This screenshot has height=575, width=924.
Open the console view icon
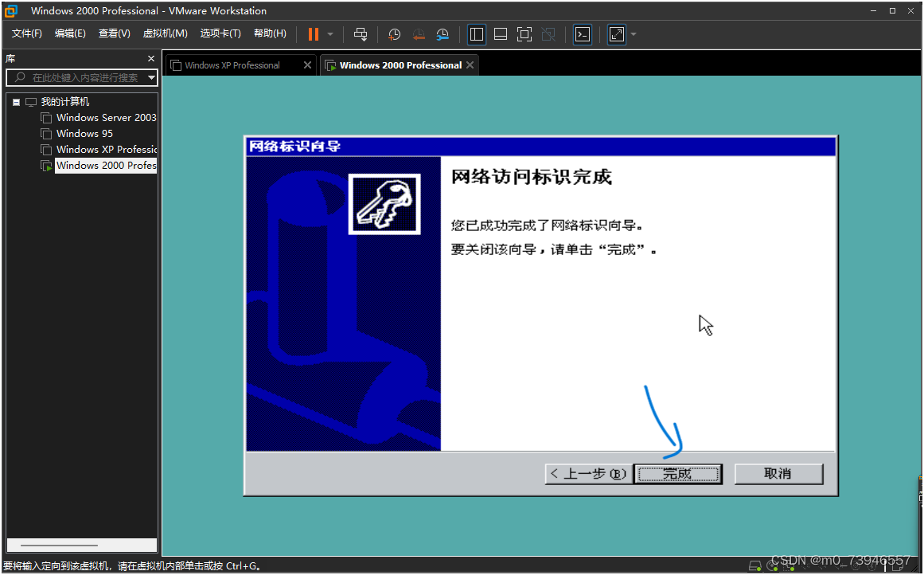pyautogui.click(x=583, y=34)
